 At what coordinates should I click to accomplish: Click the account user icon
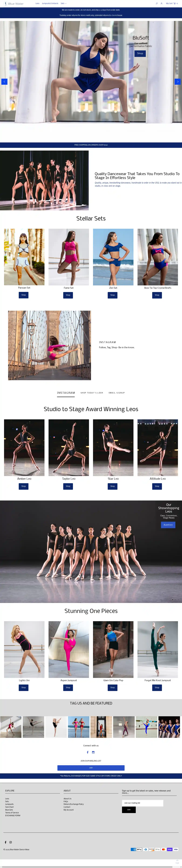click(x=162, y=3)
